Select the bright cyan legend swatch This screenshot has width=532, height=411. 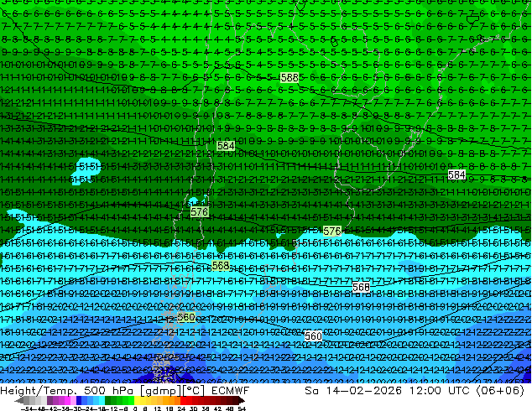pyautogui.click(x=102, y=400)
